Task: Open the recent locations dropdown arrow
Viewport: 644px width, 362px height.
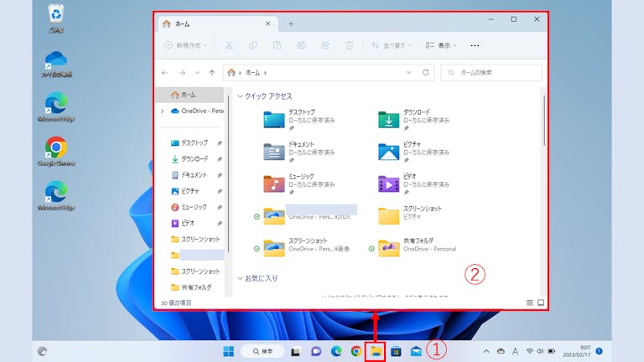Action: point(197,73)
